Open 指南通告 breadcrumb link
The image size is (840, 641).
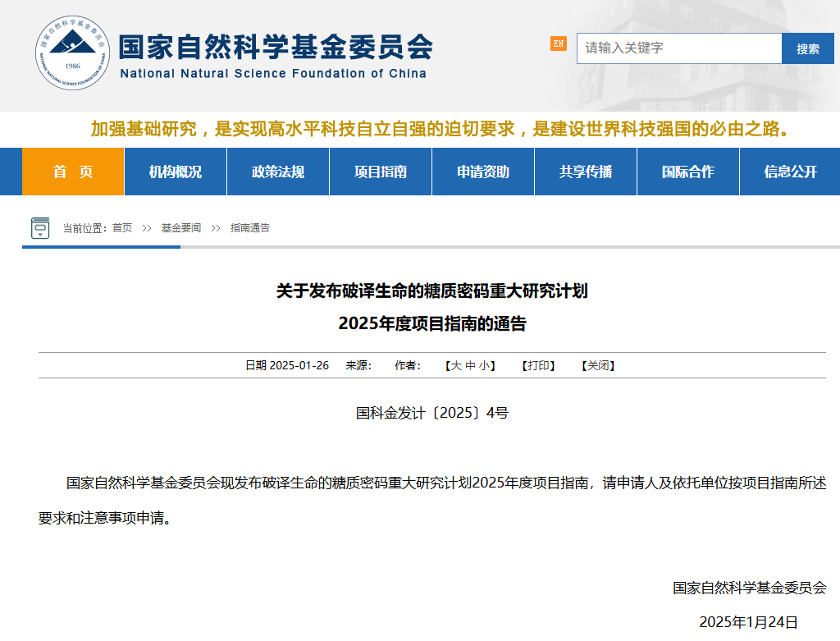250,228
